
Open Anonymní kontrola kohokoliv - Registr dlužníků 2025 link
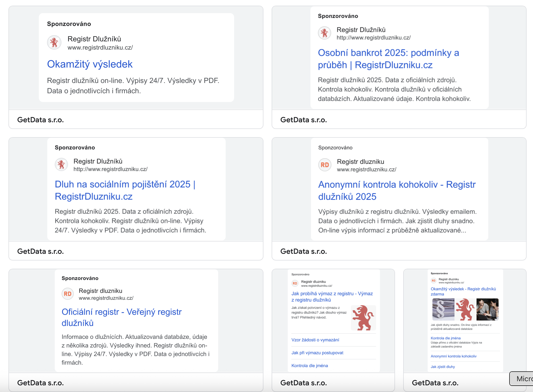397,191
